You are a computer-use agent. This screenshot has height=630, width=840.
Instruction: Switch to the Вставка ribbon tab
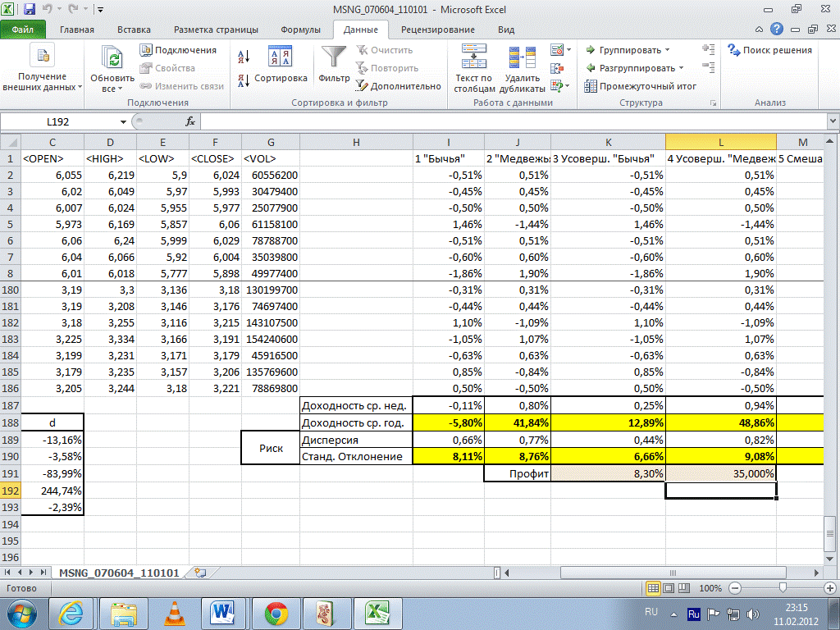(134, 30)
